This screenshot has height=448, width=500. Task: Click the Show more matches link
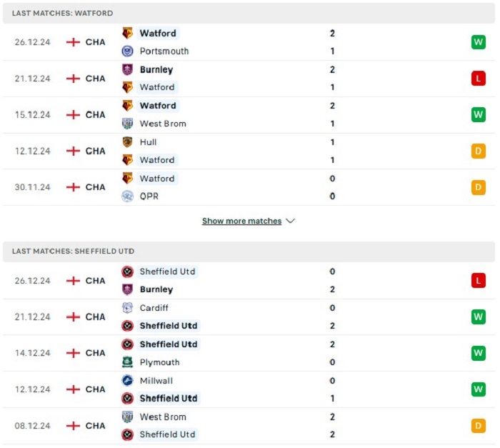[x=241, y=221]
